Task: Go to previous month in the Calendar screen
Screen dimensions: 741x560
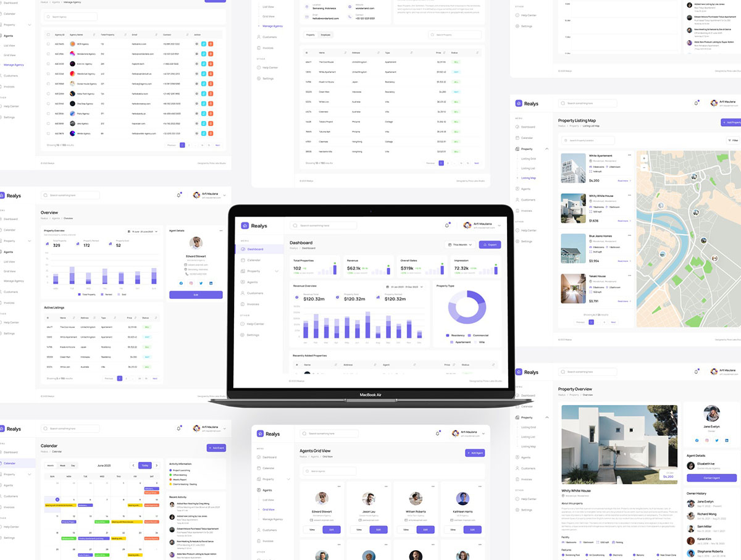Action: pos(133,465)
